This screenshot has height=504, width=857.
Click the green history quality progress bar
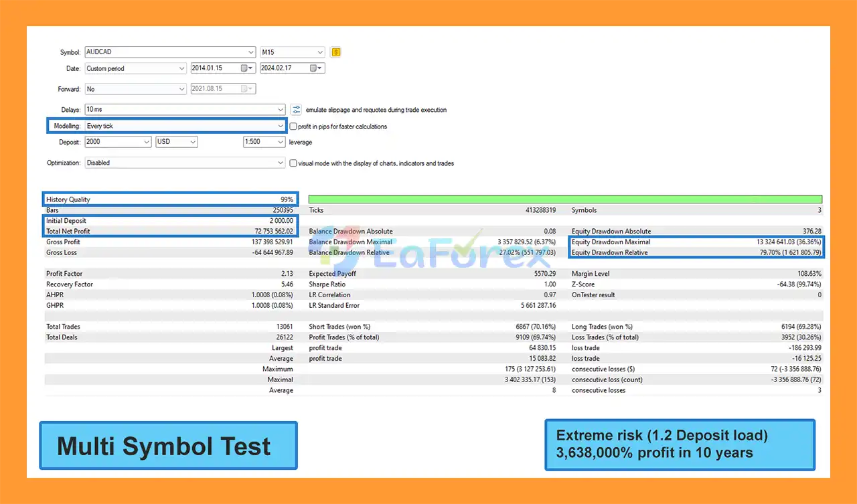565,199
